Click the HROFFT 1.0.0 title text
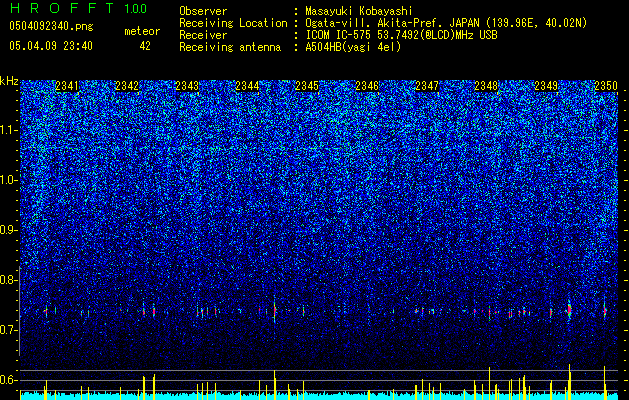This screenshot has height=400, width=629. 78,8
